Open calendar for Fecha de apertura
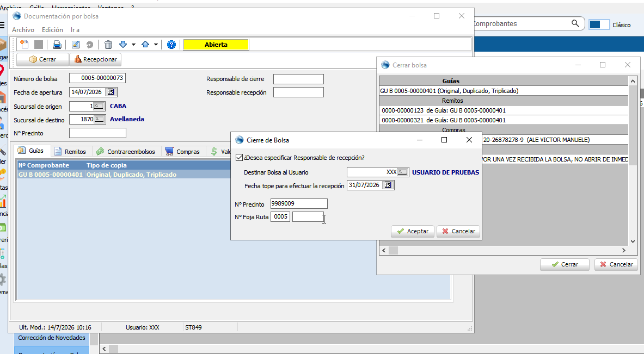644x354 pixels. coord(111,92)
